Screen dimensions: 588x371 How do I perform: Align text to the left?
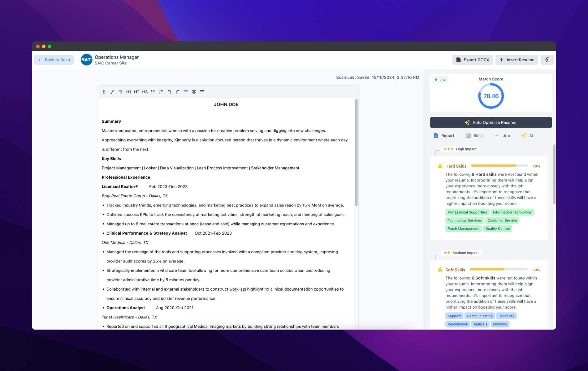(186, 92)
